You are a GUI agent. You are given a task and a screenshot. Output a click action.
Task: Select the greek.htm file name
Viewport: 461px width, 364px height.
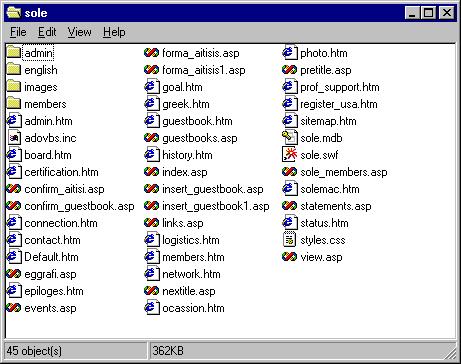point(186,104)
